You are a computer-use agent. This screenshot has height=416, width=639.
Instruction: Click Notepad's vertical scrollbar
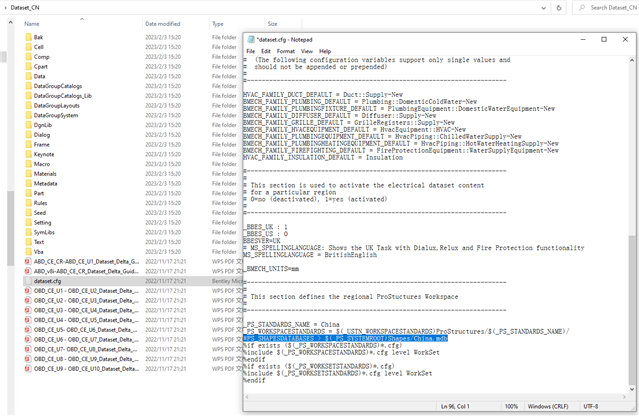tap(631, 200)
